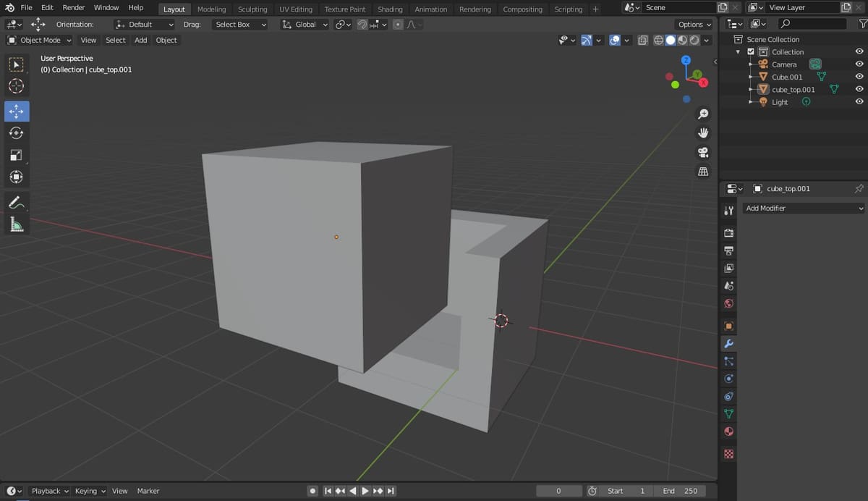Open the Render menu
This screenshot has width=868, height=501.
pos(74,7)
